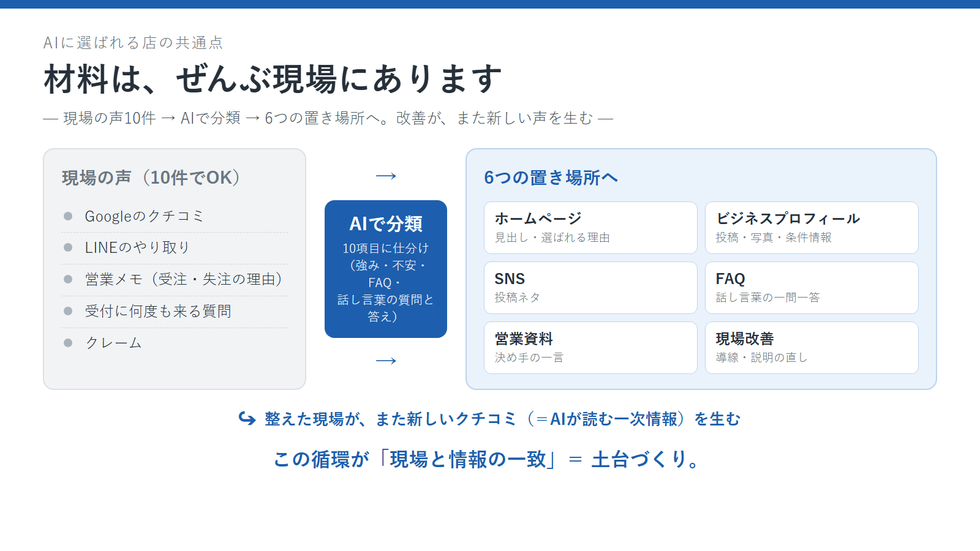Click '導線・説明の直し' caption
Image resolution: width=980 pixels, height=551 pixels.
[x=762, y=358]
